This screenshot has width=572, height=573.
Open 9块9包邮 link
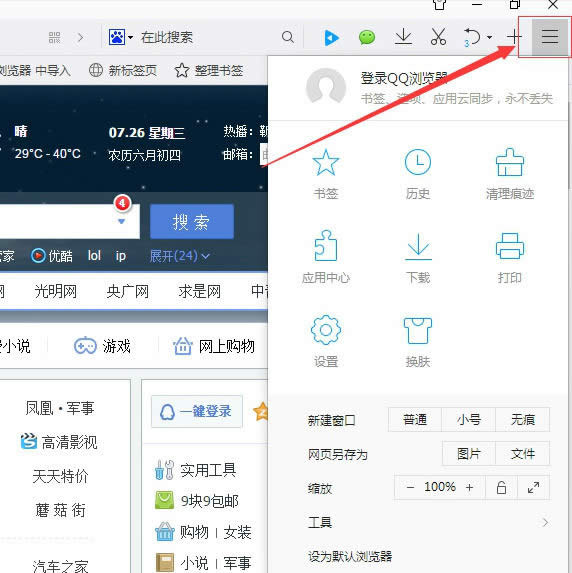[x=197, y=501]
